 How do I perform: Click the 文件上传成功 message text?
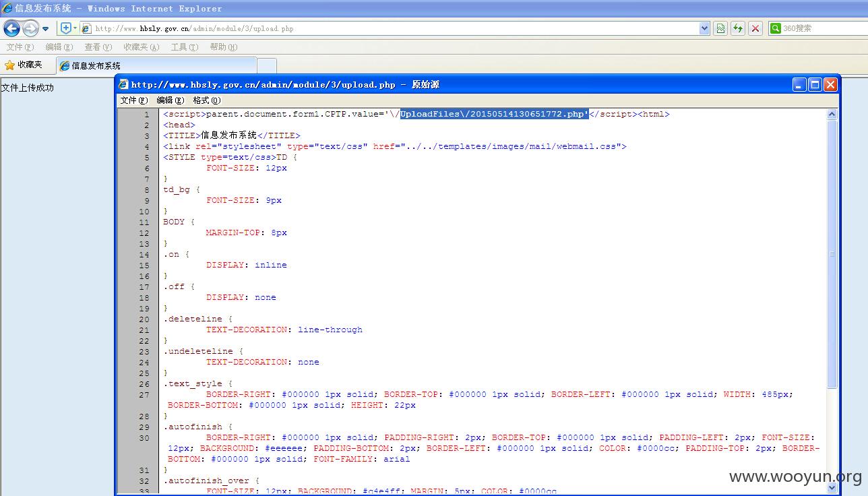click(x=28, y=88)
